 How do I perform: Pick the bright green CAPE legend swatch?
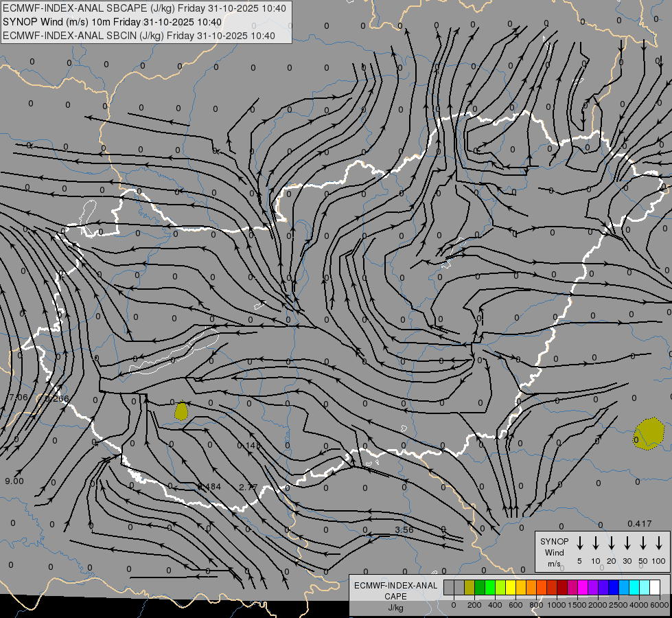coord(490,588)
